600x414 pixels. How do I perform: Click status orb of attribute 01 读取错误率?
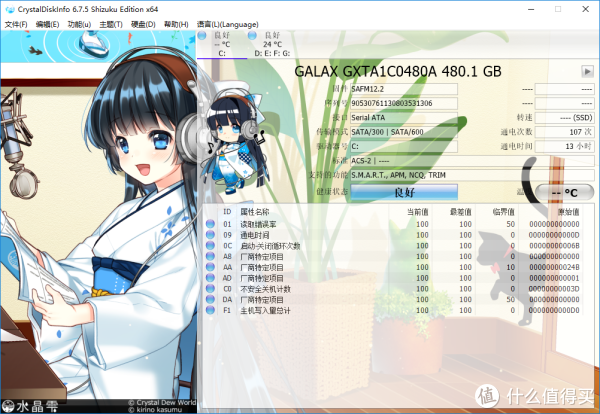210,224
